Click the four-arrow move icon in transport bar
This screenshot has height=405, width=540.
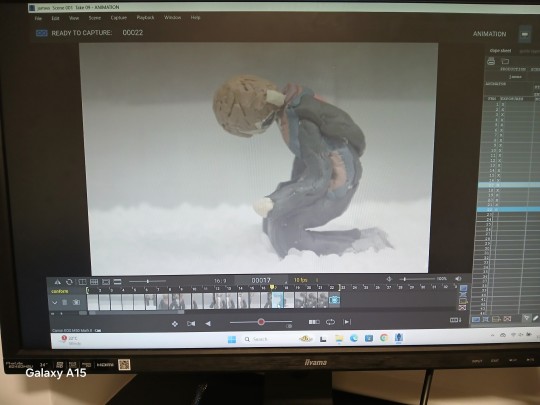point(175,324)
